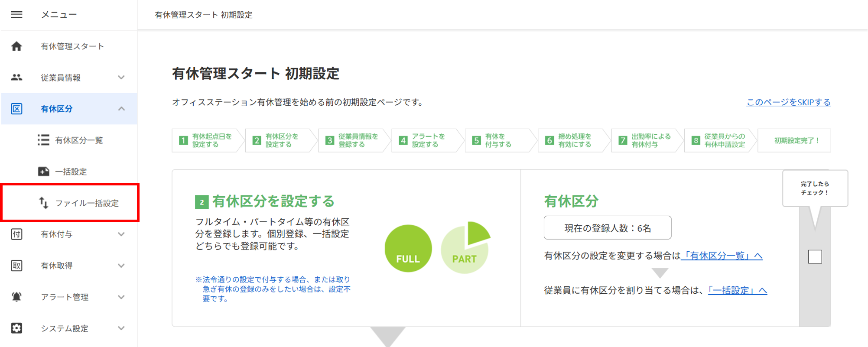The image size is (868, 347).
Task: Select step 1 有休起点日を設定する
Action: pos(208,140)
